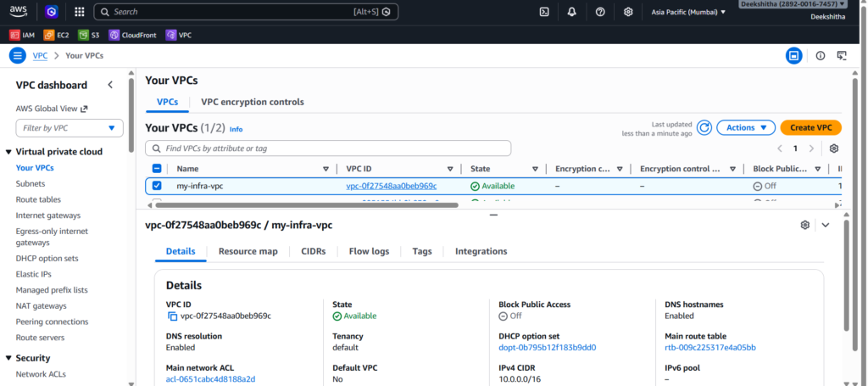The width and height of the screenshot is (868, 386).
Task: Open the Actions dropdown
Action: 746,128
